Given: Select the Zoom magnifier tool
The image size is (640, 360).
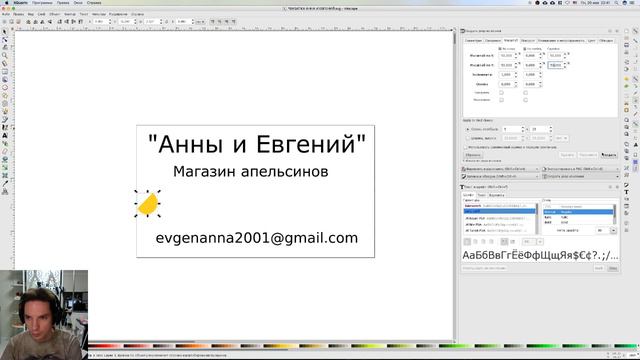Looking at the screenshot, I should click(4, 56).
